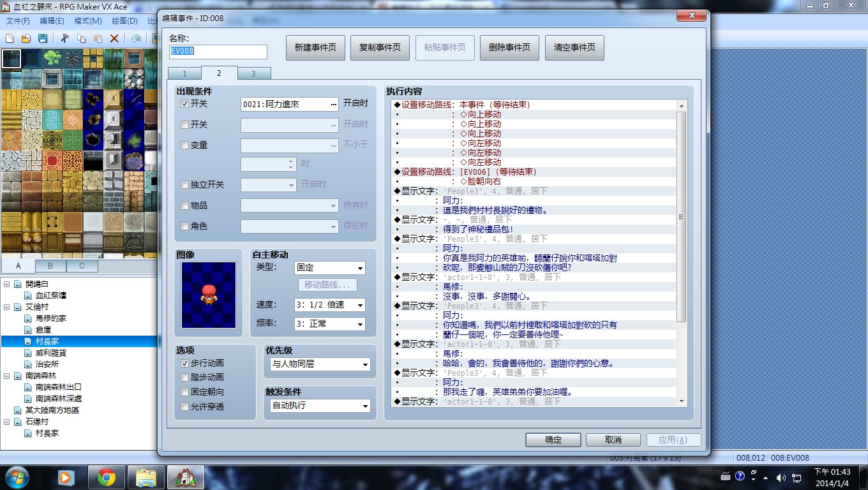Enable the 变量 condition checkbox
868x490 pixels.
185,145
